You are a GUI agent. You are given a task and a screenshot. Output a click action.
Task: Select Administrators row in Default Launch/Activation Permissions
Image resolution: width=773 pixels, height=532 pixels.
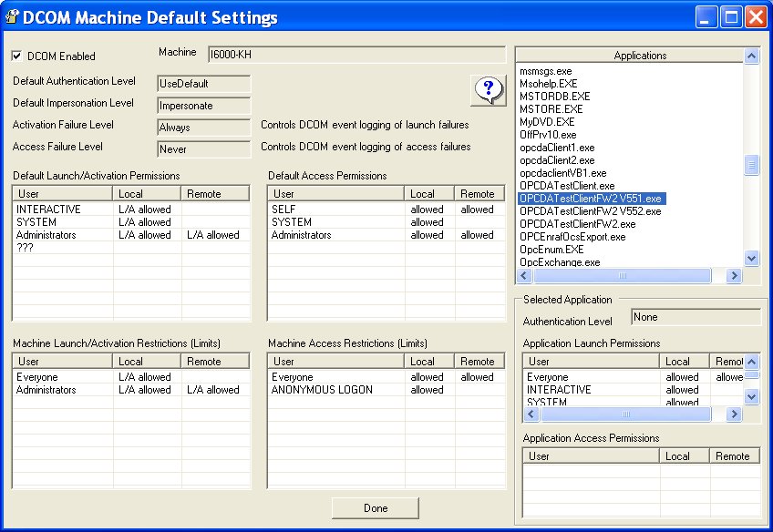click(x=131, y=235)
